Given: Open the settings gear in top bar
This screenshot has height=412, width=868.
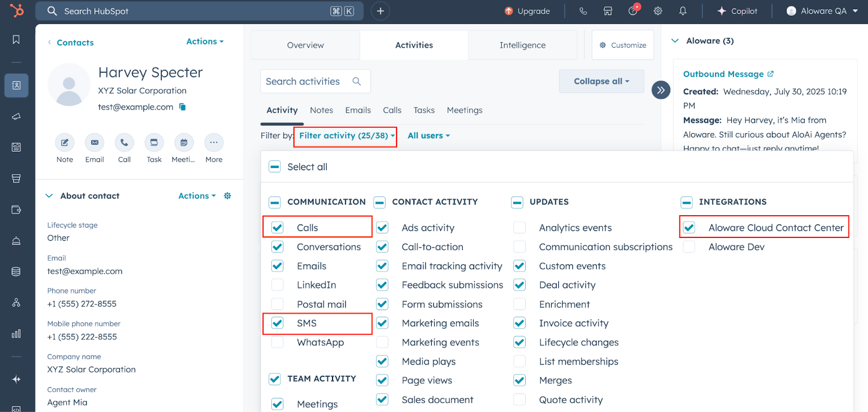Looking at the screenshot, I should pos(658,11).
